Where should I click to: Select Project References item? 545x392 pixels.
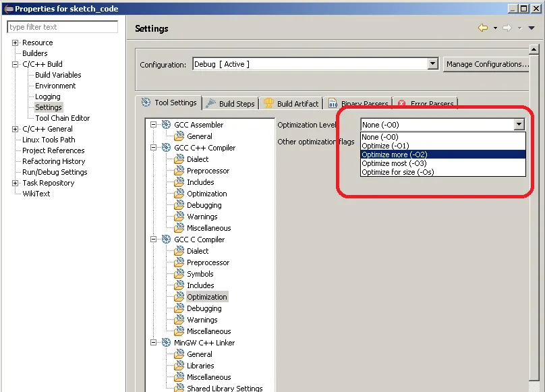point(53,150)
